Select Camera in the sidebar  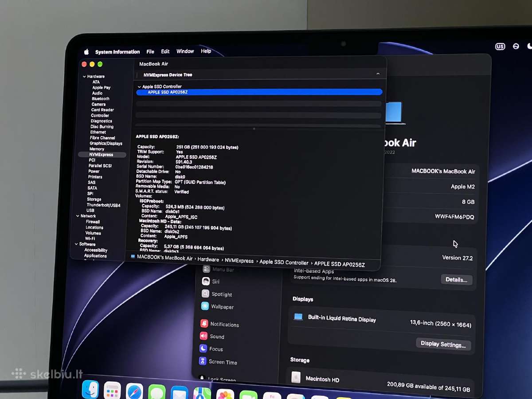pos(98,104)
